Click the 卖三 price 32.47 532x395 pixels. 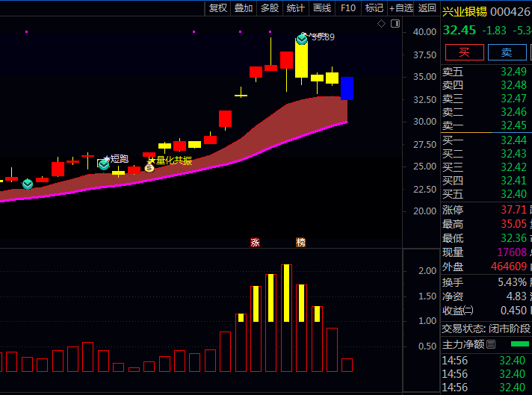click(x=513, y=99)
